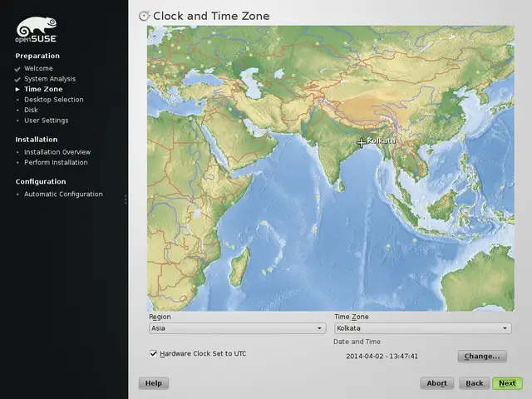Click the clock icon beside the title
The image size is (532, 399).
coord(144,16)
